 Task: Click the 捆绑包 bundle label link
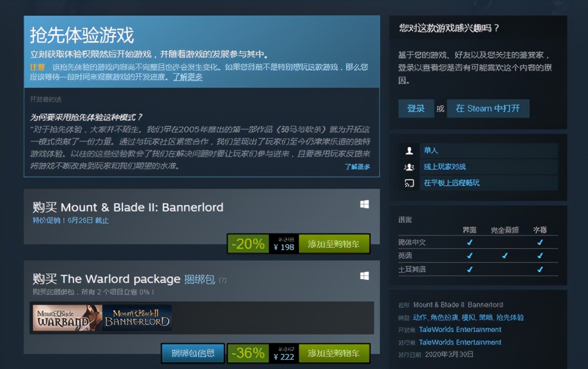(x=199, y=279)
